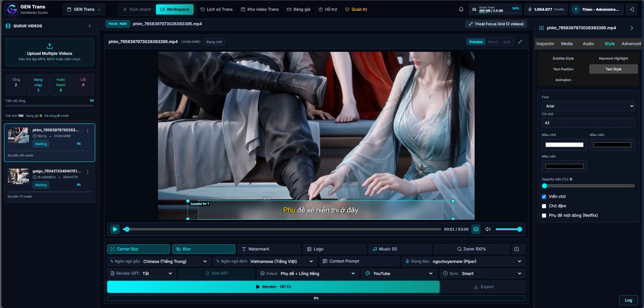This screenshot has height=308, width=644.
Task: Open Quota Trans storage indicator
Action: pyautogui.click(x=495, y=9)
